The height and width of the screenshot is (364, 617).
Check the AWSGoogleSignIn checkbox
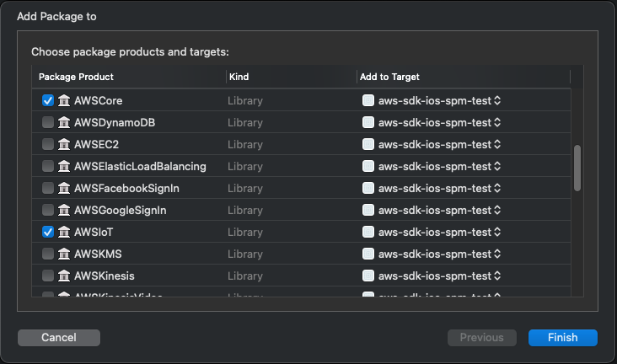(48, 210)
